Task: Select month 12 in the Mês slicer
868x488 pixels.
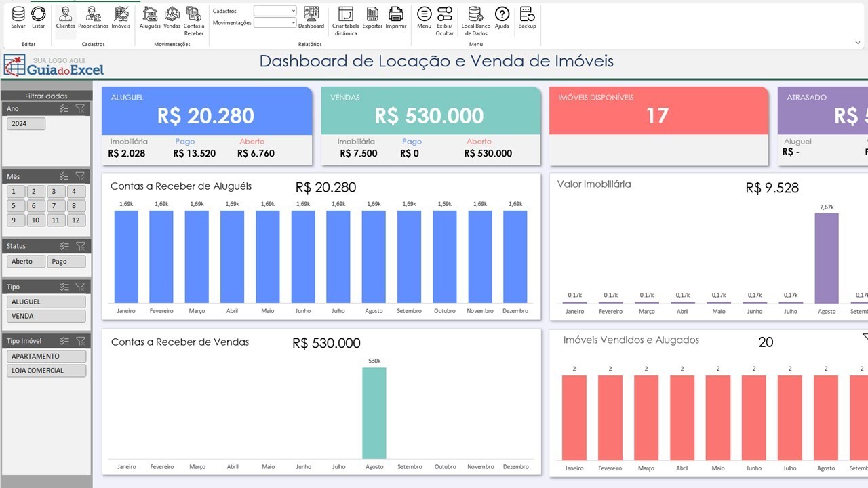Action: 75,220
